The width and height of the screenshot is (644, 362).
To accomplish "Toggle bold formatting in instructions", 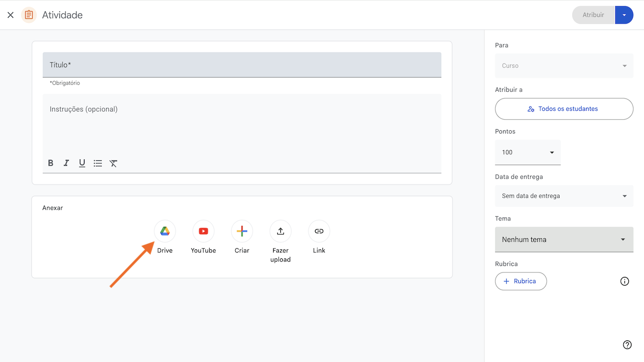I will click(51, 163).
